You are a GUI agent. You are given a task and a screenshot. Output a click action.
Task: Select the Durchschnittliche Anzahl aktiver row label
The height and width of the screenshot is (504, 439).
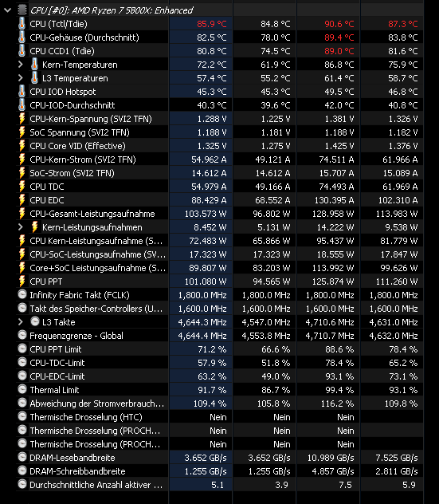click(96, 485)
